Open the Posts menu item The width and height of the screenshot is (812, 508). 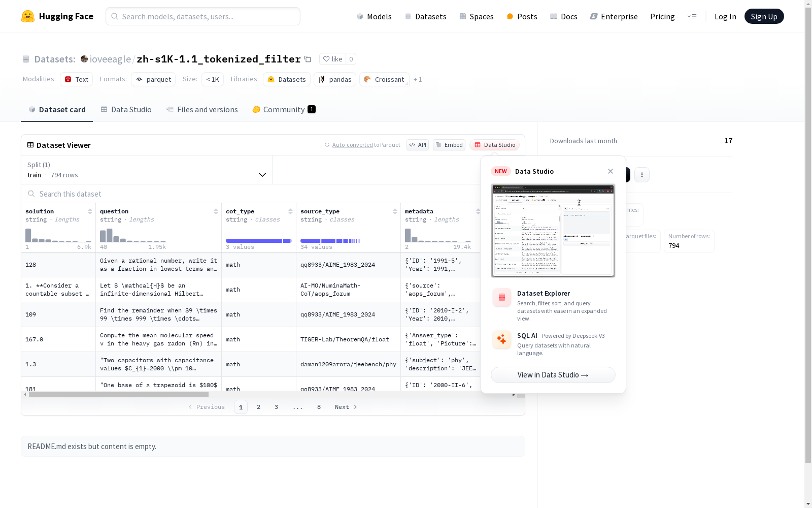(522, 16)
